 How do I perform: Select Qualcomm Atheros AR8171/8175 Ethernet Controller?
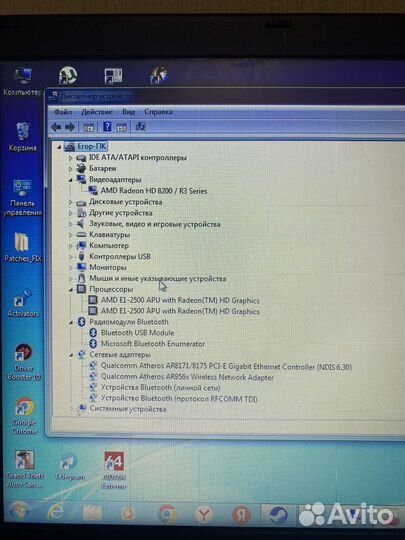tap(226, 366)
